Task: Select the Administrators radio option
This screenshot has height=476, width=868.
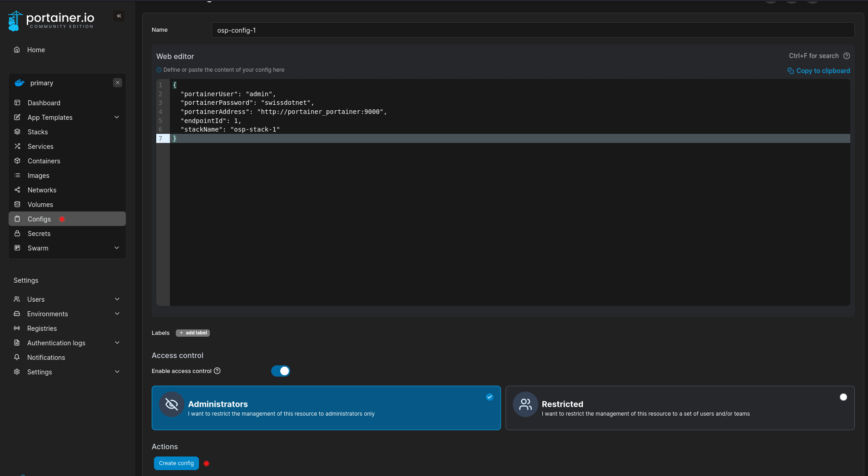Action: point(490,397)
